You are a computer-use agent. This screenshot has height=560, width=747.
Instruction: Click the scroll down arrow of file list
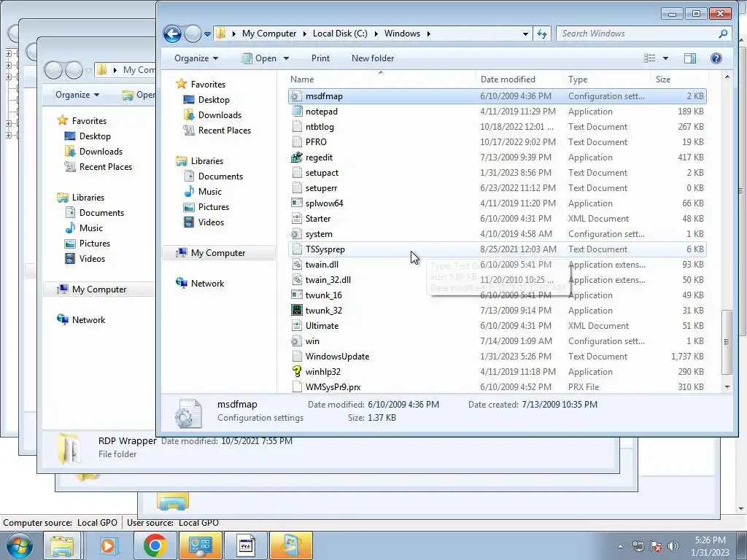click(727, 387)
